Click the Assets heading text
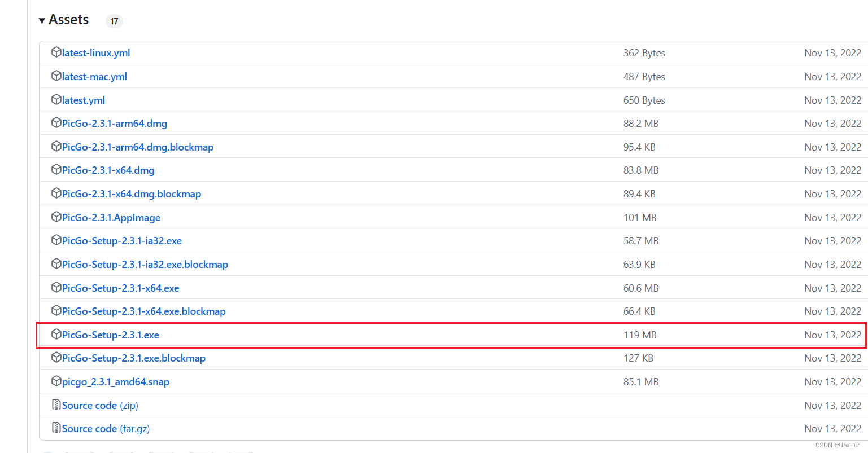 click(x=69, y=20)
